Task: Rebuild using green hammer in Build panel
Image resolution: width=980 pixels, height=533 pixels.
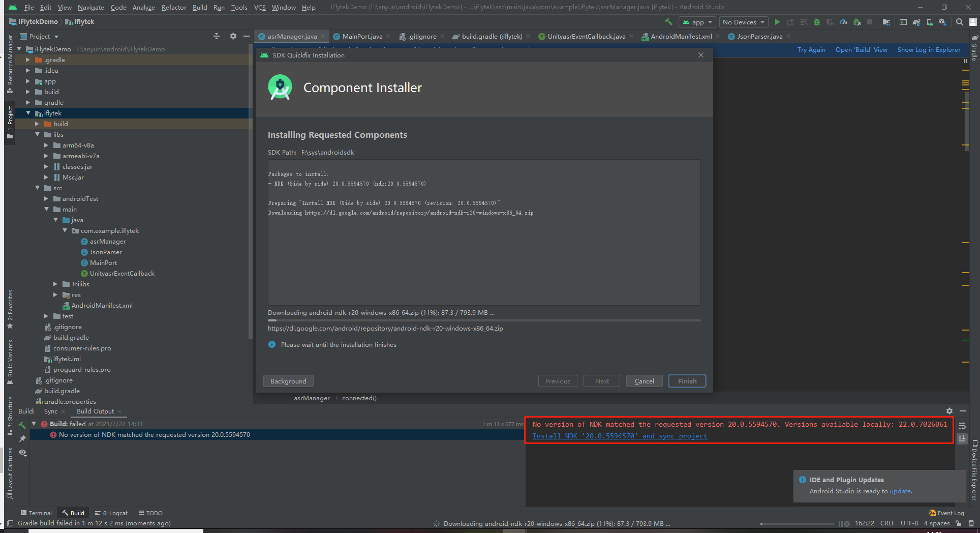Action: (x=22, y=425)
